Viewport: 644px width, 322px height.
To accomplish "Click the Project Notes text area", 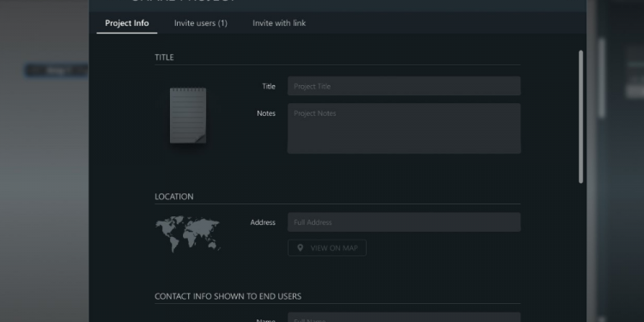I will tap(404, 129).
